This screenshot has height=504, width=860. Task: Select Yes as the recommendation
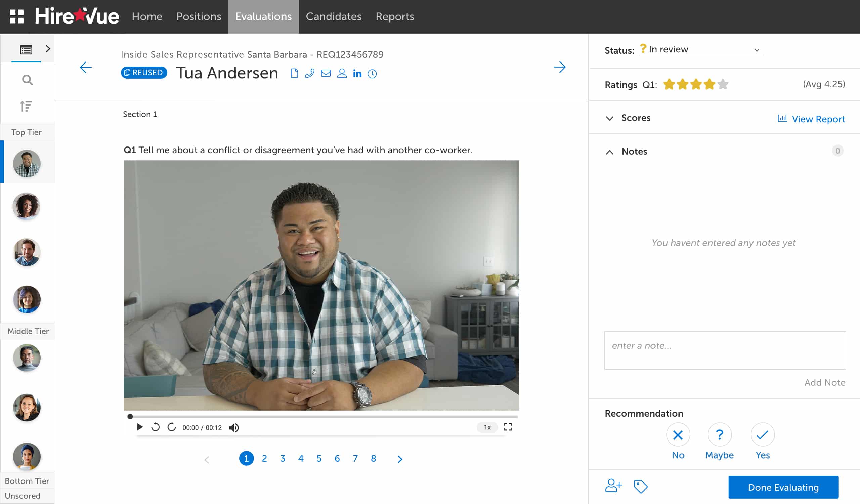coord(762,434)
